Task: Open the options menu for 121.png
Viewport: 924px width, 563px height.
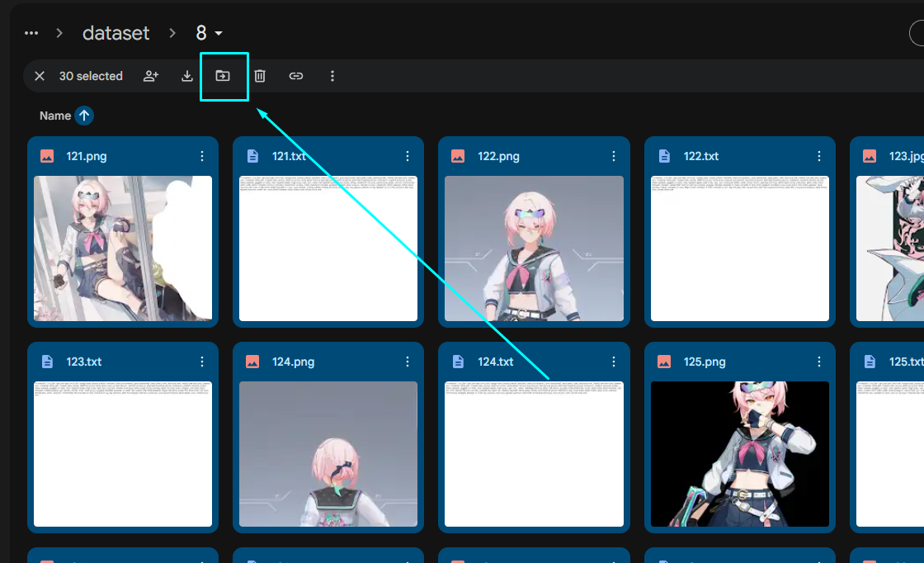Action: click(201, 155)
